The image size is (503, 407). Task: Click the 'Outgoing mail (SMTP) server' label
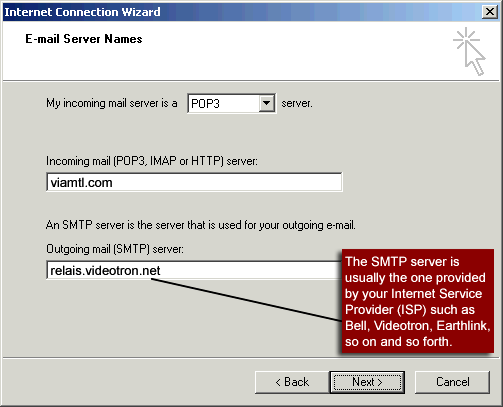pos(115,249)
